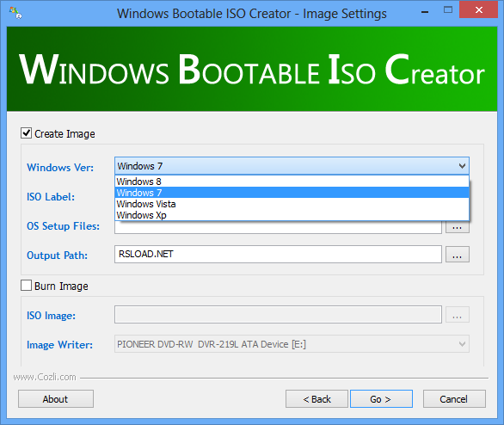Maximize the ISO Creator window

[448, 10]
